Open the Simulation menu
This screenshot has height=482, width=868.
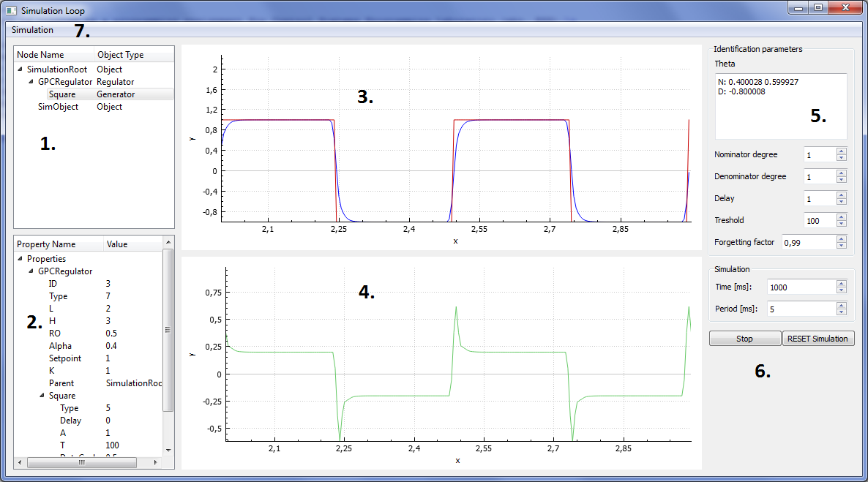pyautogui.click(x=32, y=30)
